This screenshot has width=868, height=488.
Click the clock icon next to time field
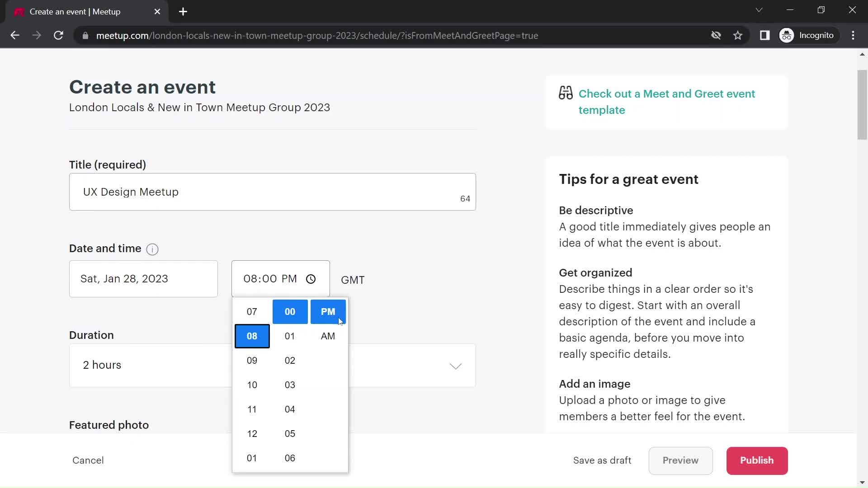click(x=312, y=279)
